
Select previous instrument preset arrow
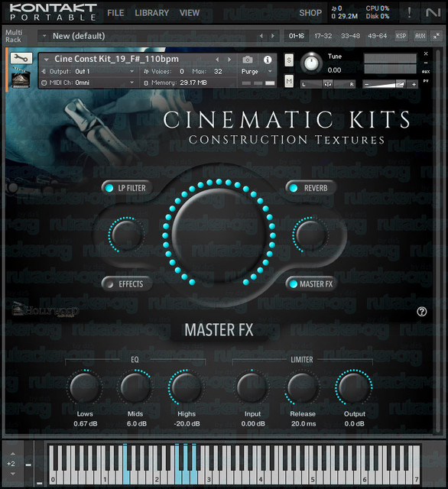[217, 60]
